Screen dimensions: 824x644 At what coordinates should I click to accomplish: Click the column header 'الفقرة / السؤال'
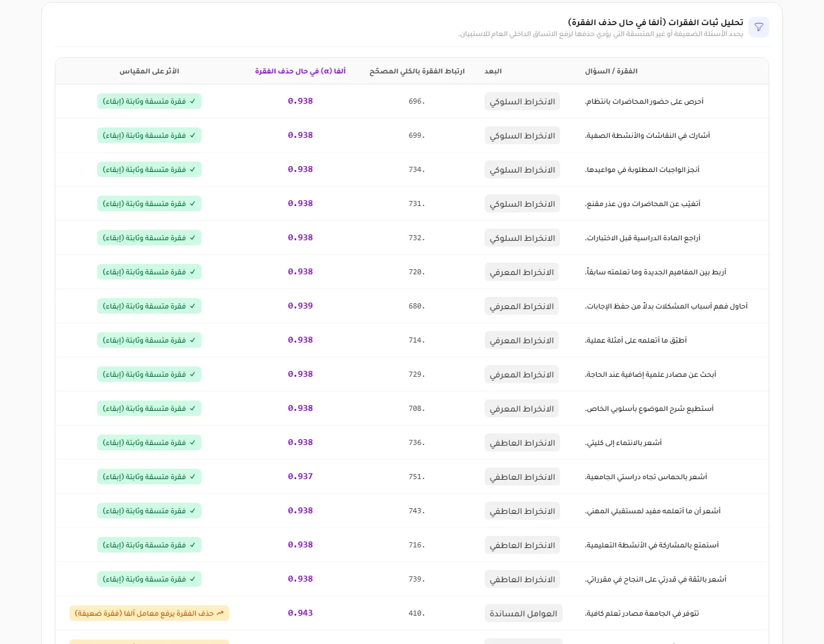click(x=611, y=71)
